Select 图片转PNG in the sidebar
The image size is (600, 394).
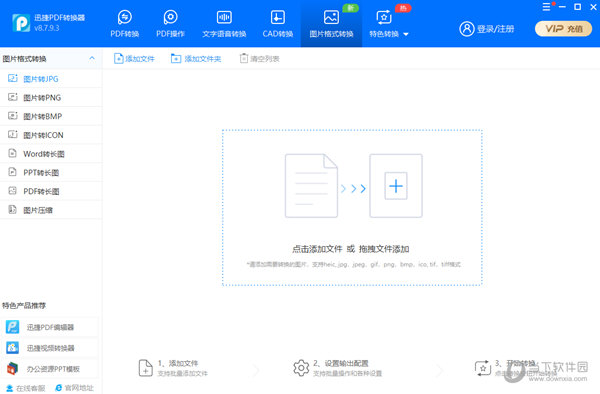51,98
